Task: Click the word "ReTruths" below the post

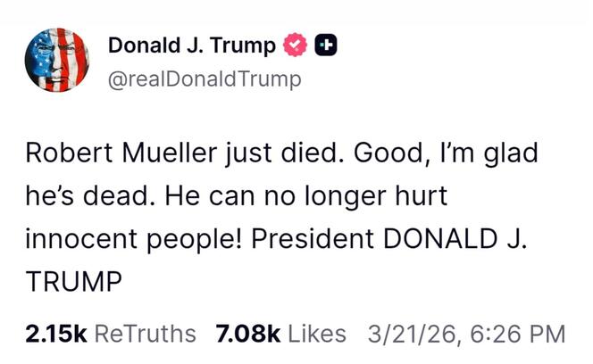Action: (144, 334)
